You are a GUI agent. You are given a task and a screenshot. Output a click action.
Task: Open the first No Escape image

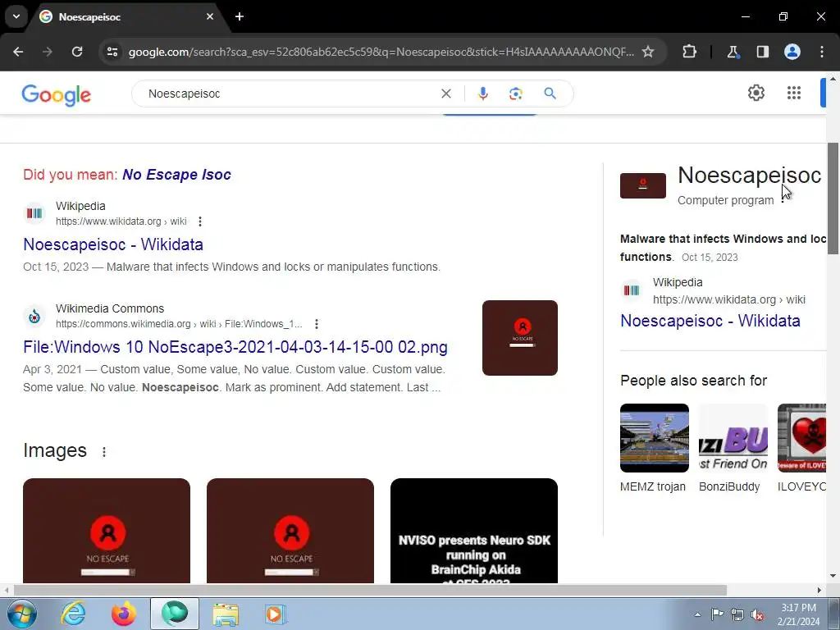pos(107,531)
